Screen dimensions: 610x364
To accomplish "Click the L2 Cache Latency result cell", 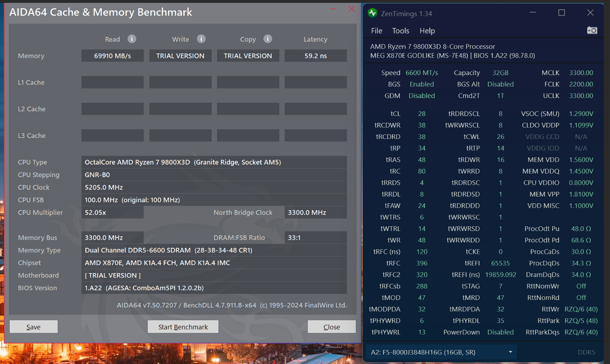I will click(316, 109).
